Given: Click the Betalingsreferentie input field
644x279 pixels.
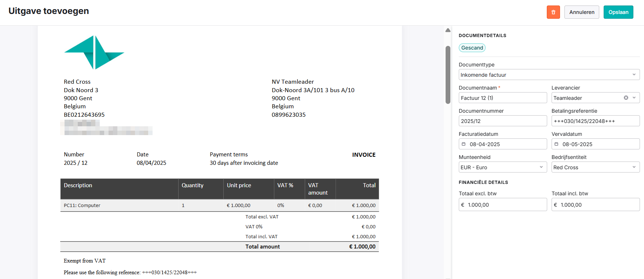Looking at the screenshot, I should tap(596, 121).
